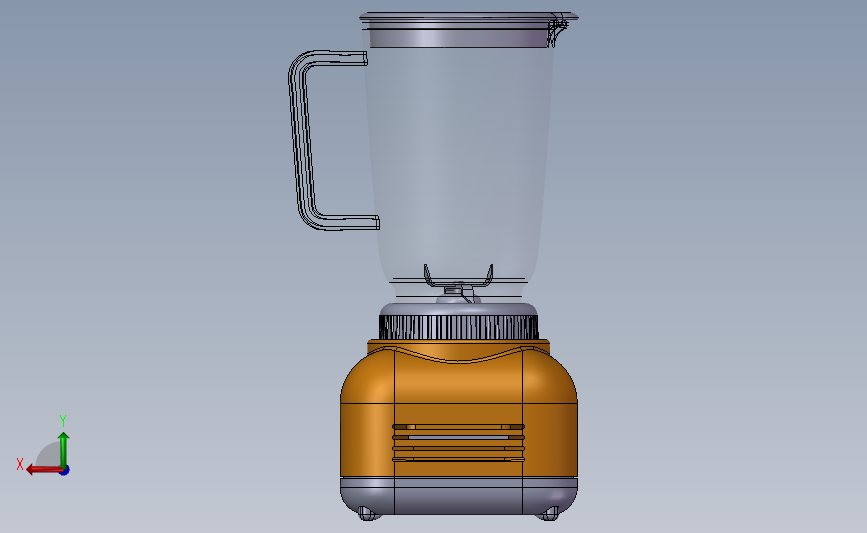Select the blade assembly inside the jar
This screenshot has width=867, height=533.
[x=458, y=283]
